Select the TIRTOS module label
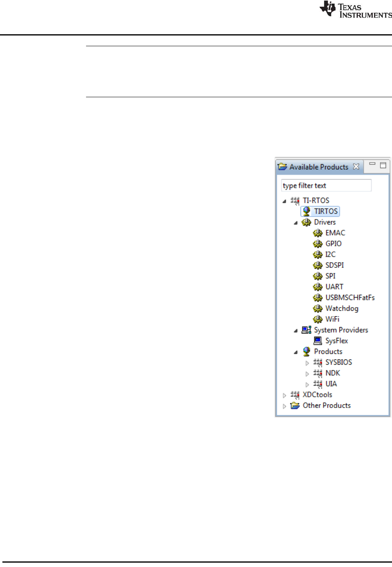 point(326,211)
